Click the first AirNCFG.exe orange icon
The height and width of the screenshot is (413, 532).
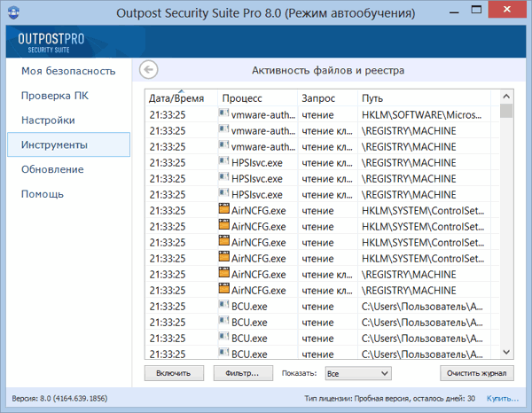click(x=223, y=210)
